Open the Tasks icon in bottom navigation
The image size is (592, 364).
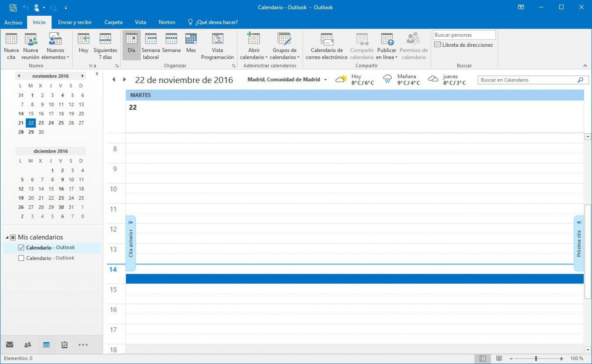click(65, 345)
